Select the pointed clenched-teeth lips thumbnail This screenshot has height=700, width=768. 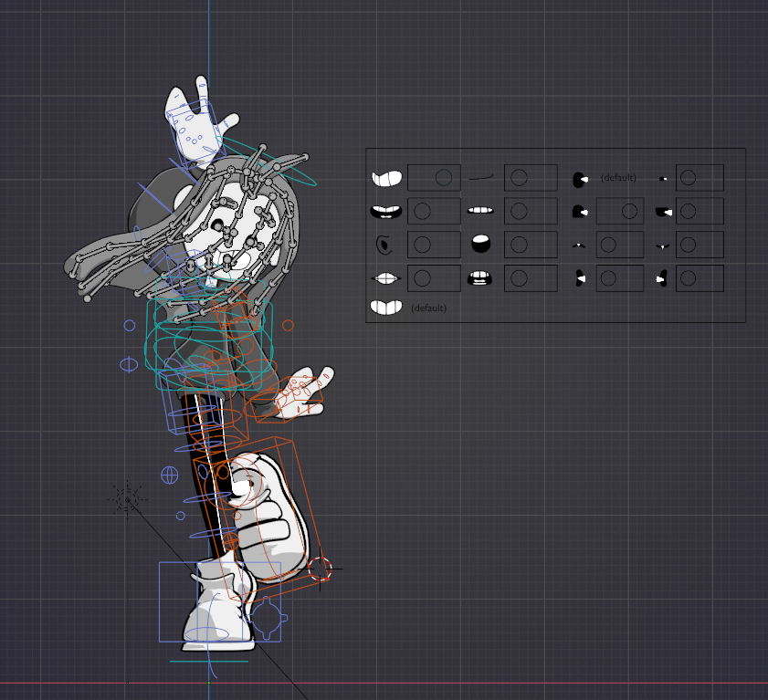click(386, 278)
